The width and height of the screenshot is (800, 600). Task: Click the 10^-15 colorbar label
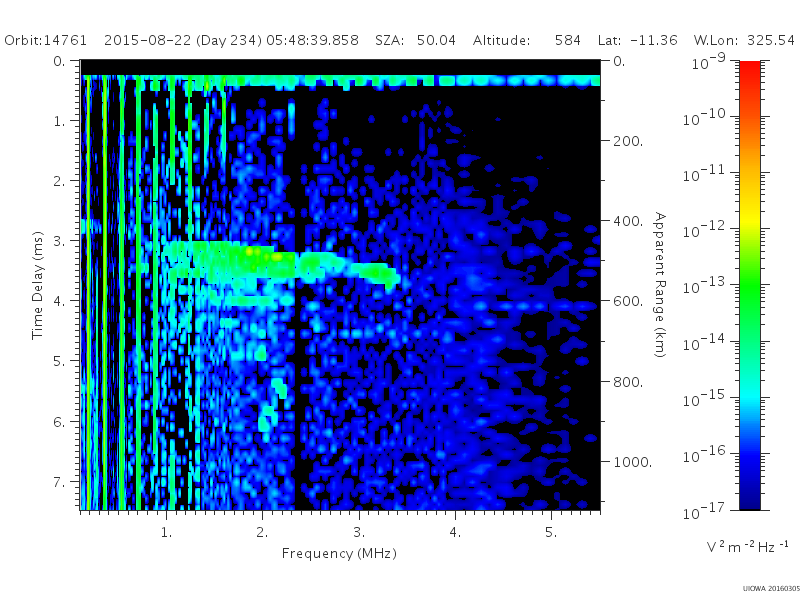[x=705, y=398]
